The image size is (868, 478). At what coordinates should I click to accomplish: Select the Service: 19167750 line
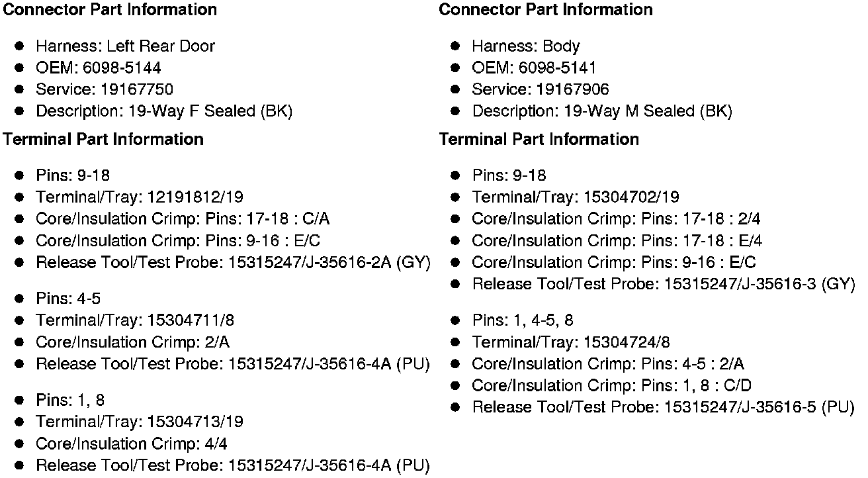[104, 89]
